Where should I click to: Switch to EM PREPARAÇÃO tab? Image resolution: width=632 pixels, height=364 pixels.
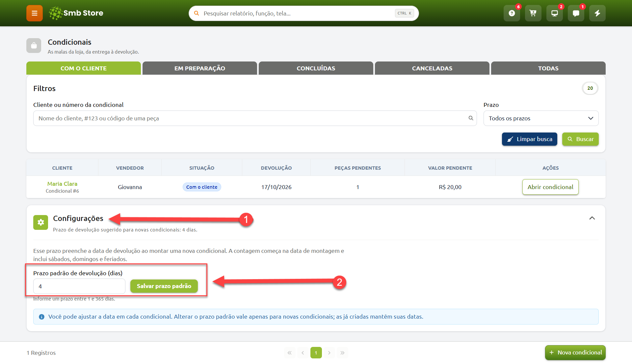200,68
